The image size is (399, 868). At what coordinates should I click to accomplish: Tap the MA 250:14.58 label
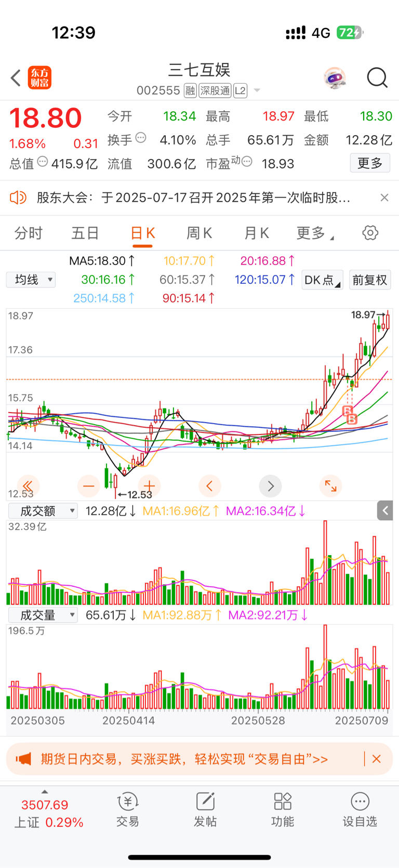point(104,298)
